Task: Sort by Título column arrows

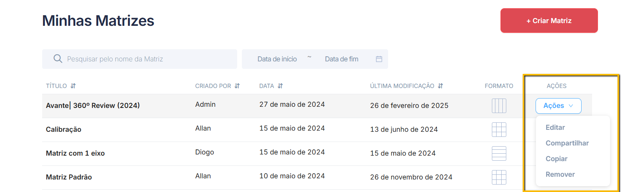Action: tap(73, 86)
